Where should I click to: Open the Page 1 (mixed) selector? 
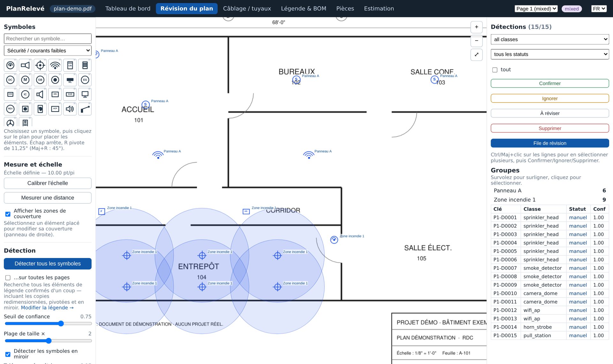[536, 9]
